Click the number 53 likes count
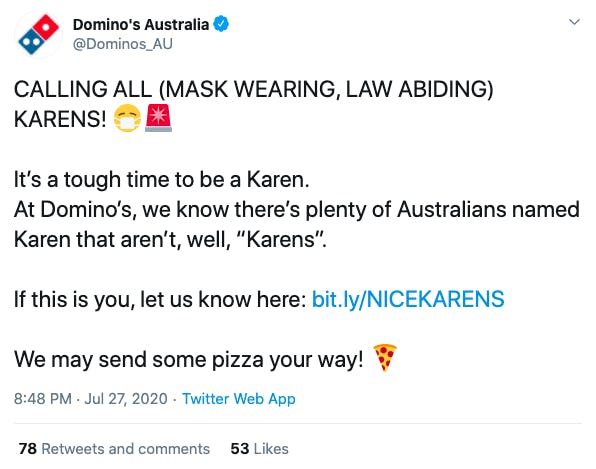Viewport: 596px width, 469px height. pos(239,449)
